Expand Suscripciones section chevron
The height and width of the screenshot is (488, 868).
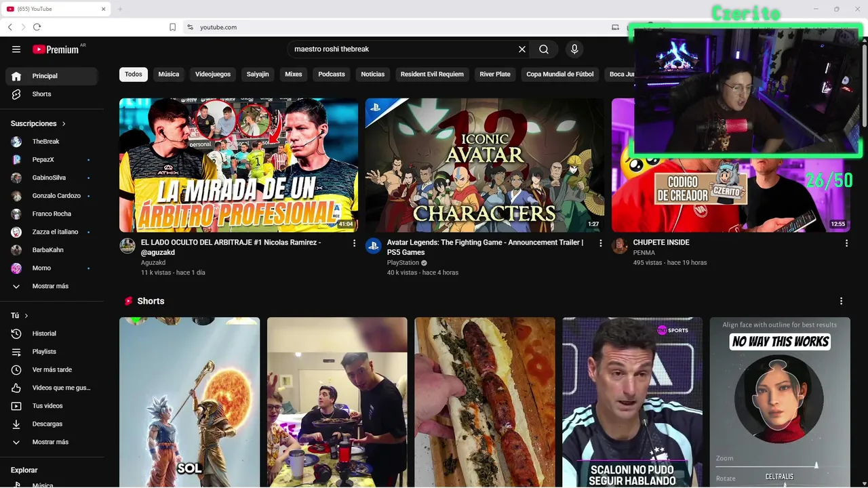pos(64,124)
